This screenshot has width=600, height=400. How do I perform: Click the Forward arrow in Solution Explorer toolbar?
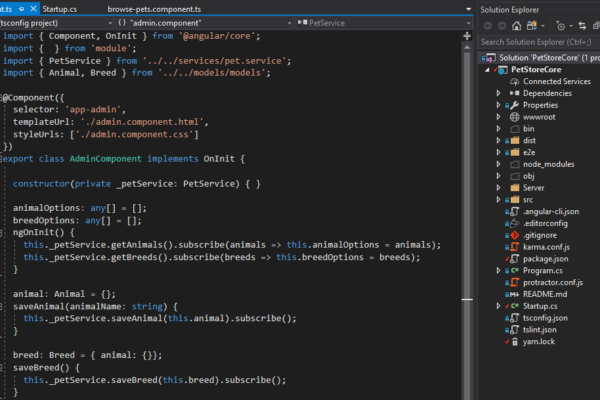502,26
